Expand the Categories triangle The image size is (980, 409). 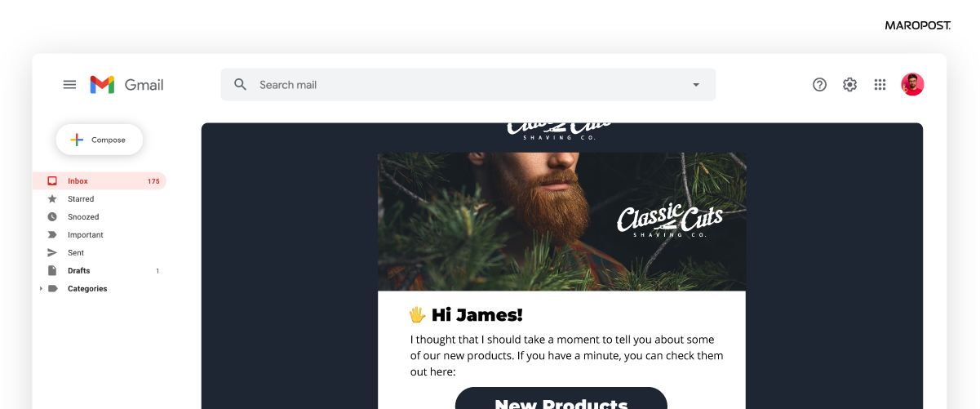coord(41,289)
